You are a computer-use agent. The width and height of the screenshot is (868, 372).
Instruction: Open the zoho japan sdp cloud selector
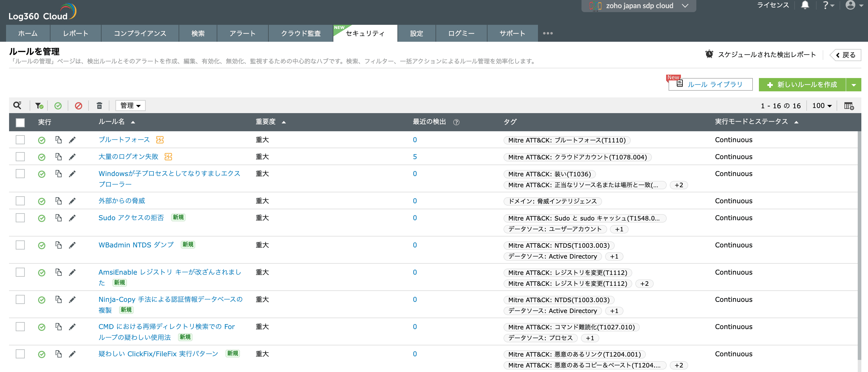(639, 6)
